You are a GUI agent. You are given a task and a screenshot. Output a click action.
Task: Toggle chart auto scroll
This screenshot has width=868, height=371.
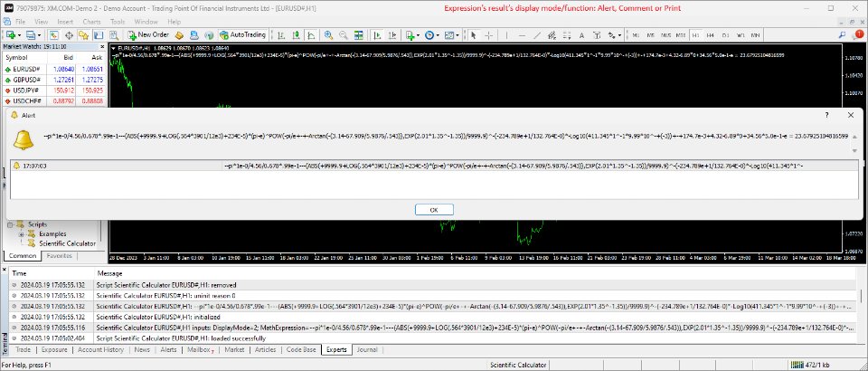[x=378, y=35]
